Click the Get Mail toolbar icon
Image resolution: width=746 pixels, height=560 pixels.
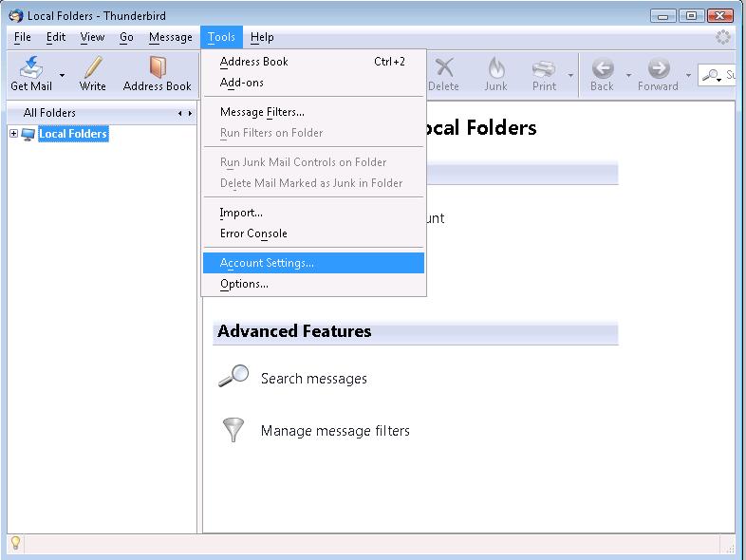click(31, 67)
